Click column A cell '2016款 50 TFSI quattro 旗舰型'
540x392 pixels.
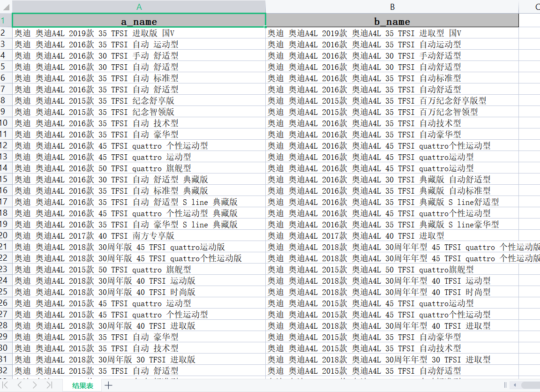139,168
